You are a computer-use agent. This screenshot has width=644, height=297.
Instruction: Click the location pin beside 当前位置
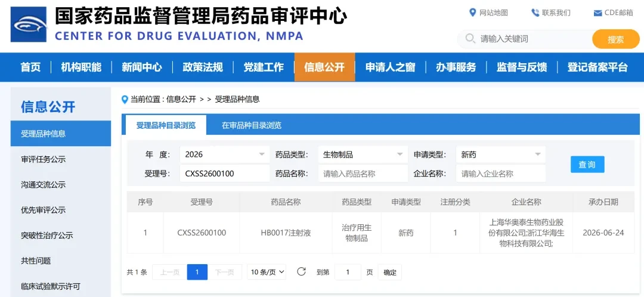[x=125, y=100]
